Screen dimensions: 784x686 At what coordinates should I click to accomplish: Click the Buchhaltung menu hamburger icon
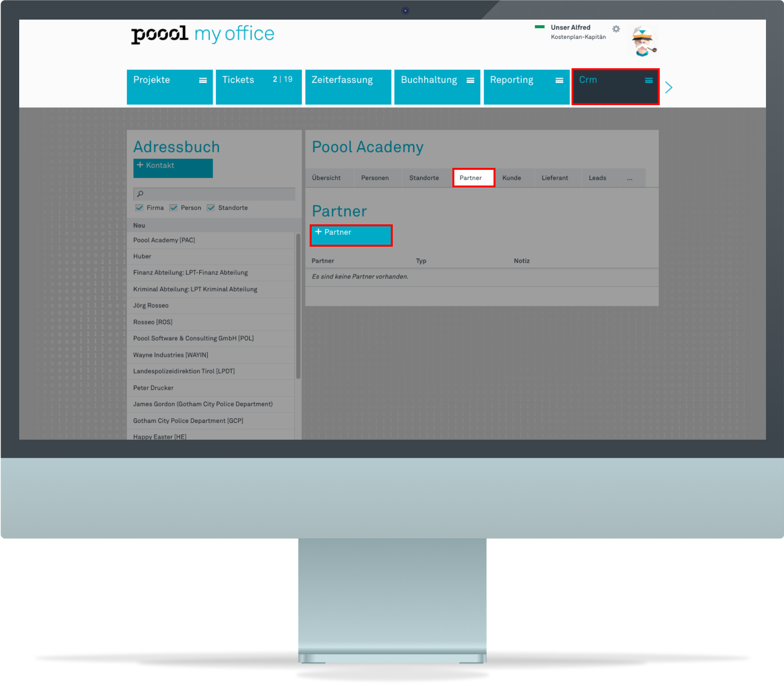(x=471, y=80)
